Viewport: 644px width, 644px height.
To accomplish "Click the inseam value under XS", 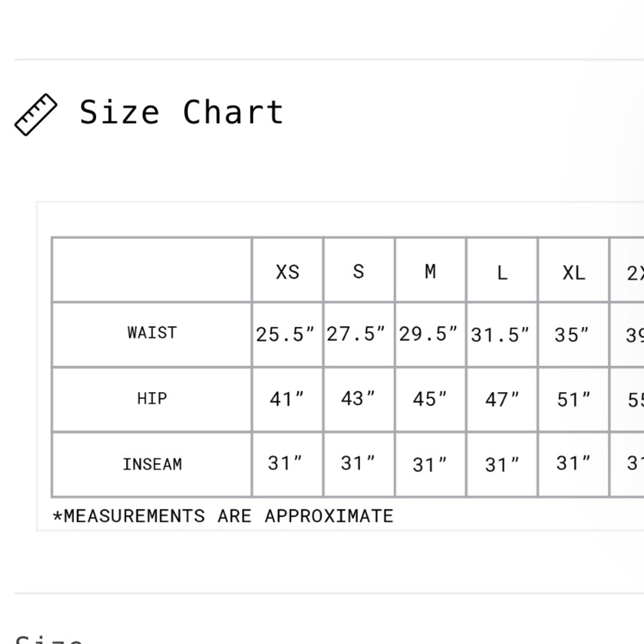I will [x=285, y=463].
